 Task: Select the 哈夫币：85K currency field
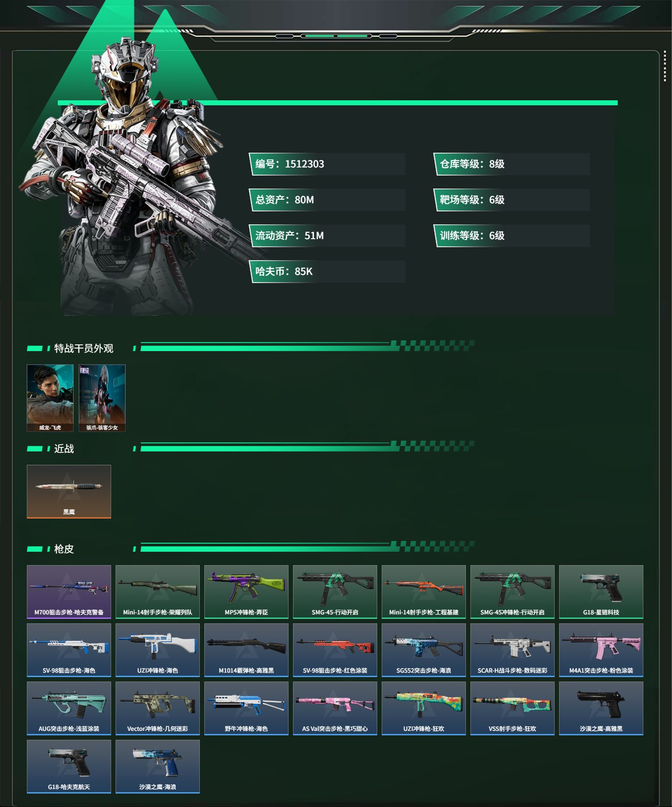[327, 271]
